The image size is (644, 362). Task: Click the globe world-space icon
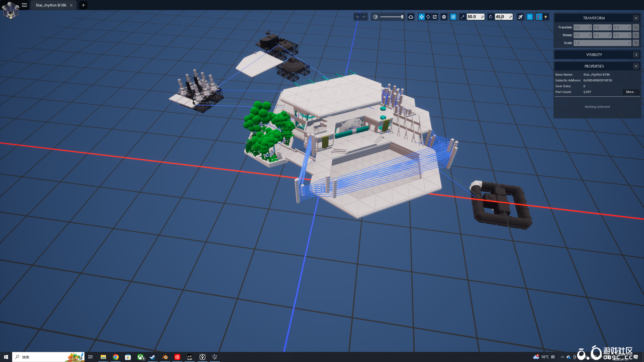[x=444, y=17]
